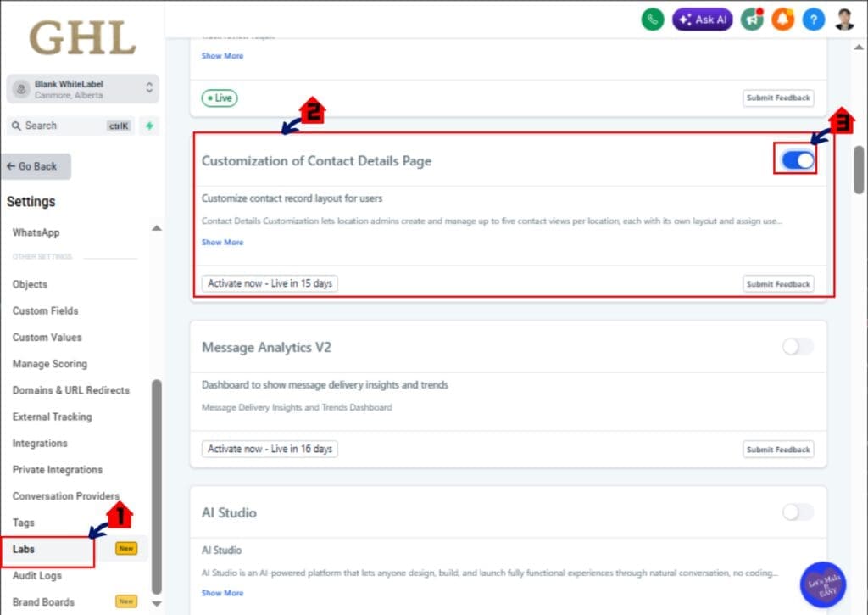Click the Ask AI button
The width and height of the screenshot is (868, 615).
tap(702, 19)
